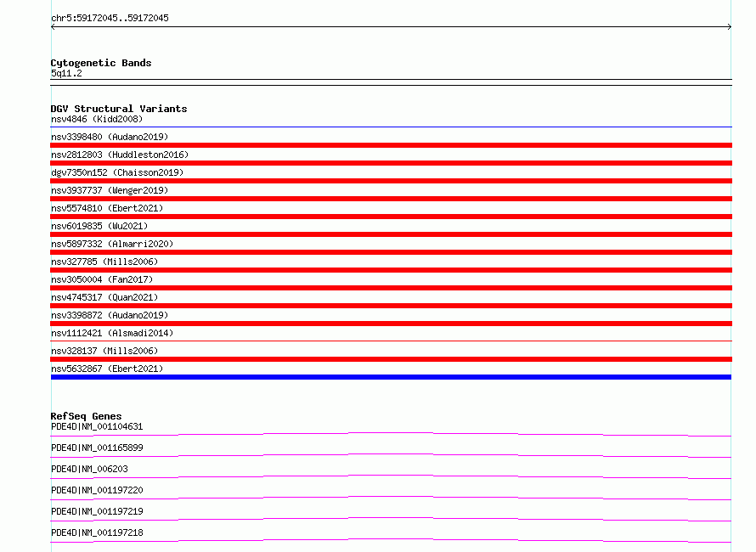756x552 pixels.
Task: Select the DGV Structural Variants track title
Action: pos(119,109)
